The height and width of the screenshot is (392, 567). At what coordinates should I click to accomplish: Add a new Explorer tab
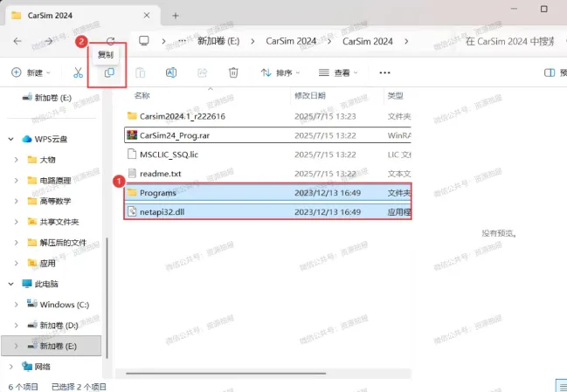coord(176,16)
